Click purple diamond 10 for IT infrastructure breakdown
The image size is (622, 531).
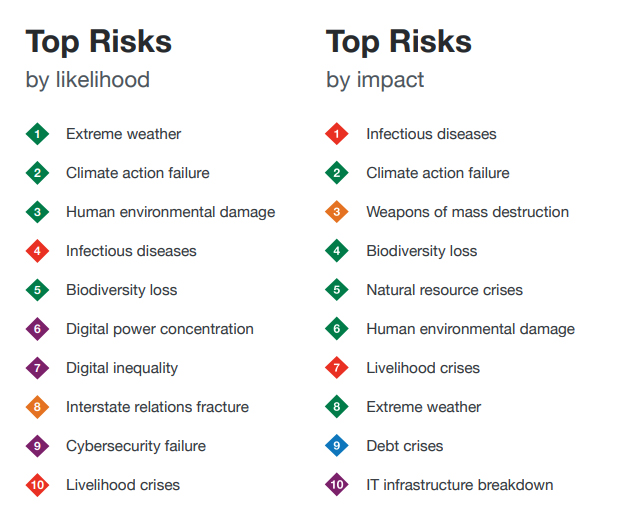[x=337, y=485]
